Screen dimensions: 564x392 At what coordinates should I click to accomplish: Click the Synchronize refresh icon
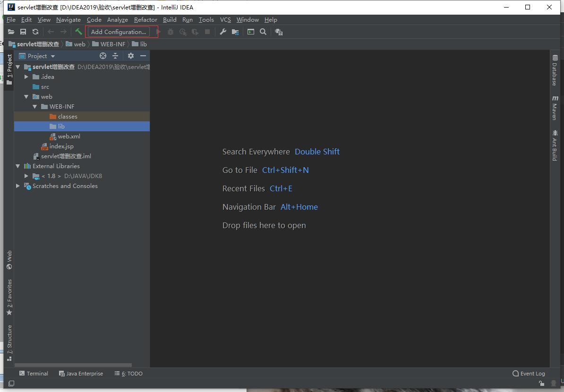coord(35,32)
